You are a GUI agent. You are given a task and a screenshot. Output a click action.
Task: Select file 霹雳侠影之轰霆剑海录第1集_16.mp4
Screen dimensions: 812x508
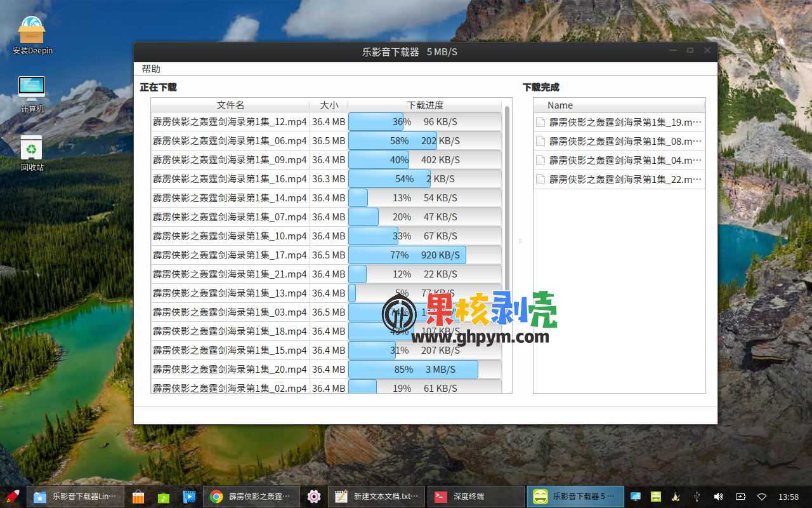pyautogui.click(x=230, y=179)
